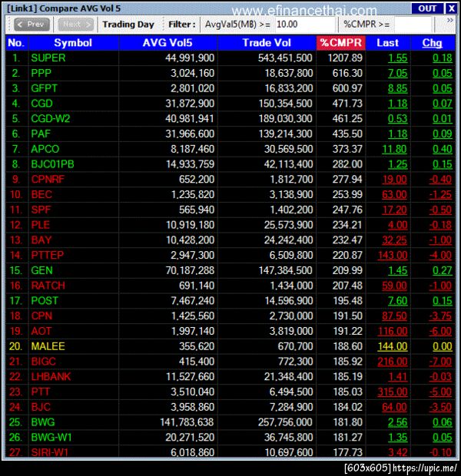Select the PLE symbol
The width and height of the screenshot is (461, 476).
(x=40, y=225)
